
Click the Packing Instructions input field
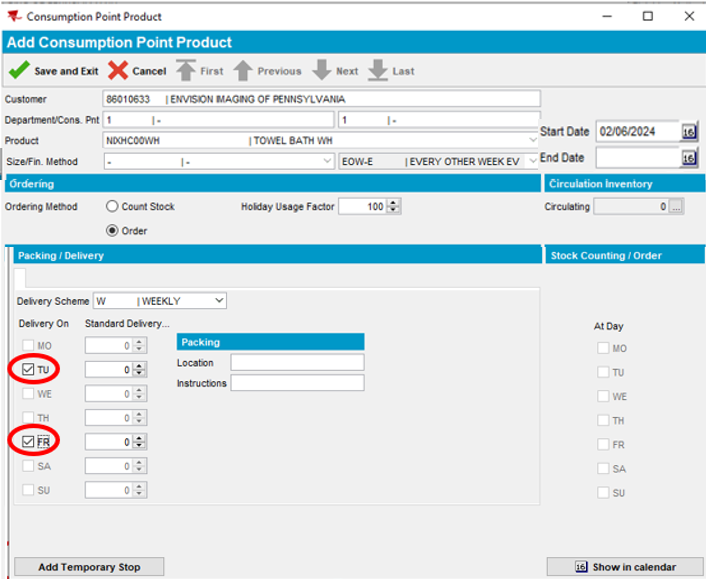click(x=297, y=383)
